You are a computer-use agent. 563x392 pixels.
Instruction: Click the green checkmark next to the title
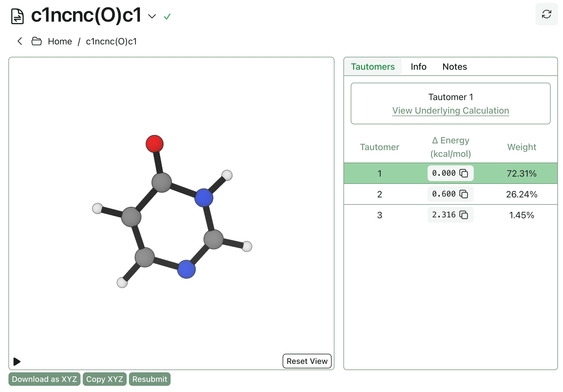pos(167,17)
